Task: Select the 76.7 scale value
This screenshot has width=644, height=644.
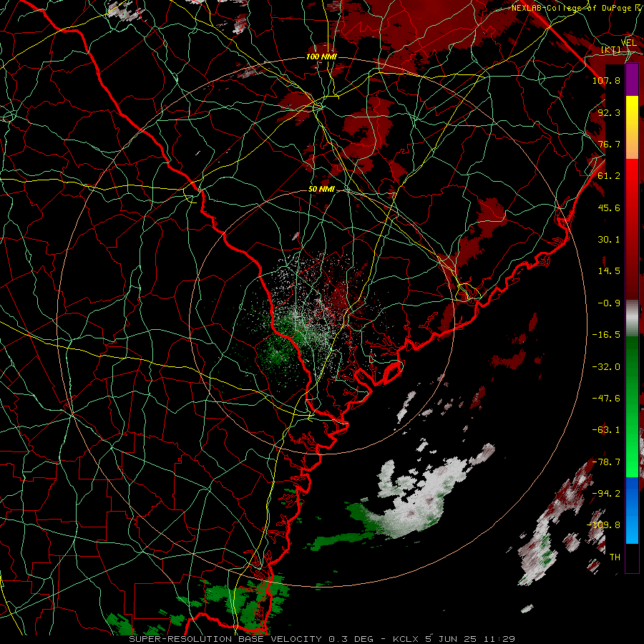Action: 609,144
